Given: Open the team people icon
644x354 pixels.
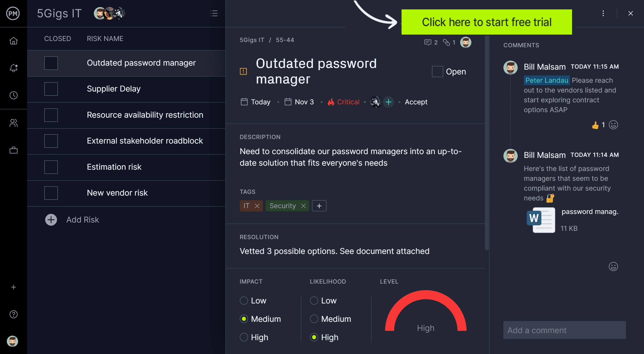Looking at the screenshot, I should 14,123.
